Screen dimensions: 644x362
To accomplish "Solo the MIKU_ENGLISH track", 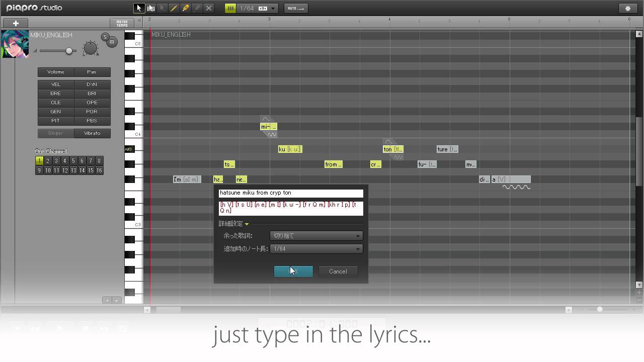I will pyautogui.click(x=105, y=37).
